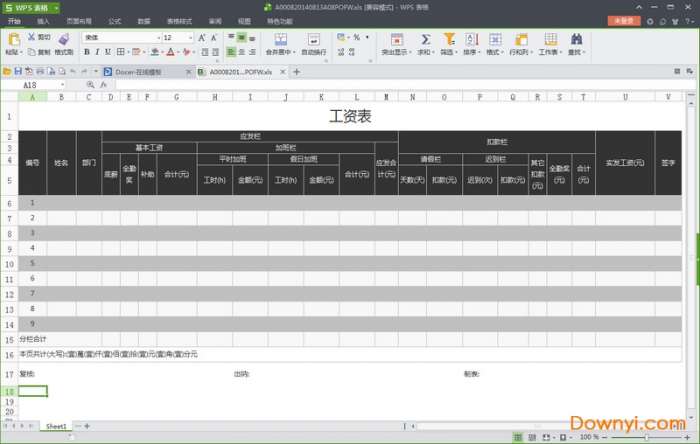The width and height of the screenshot is (700, 444).
Task: Toggle bottom vertical alignment
Action: click(252, 37)
